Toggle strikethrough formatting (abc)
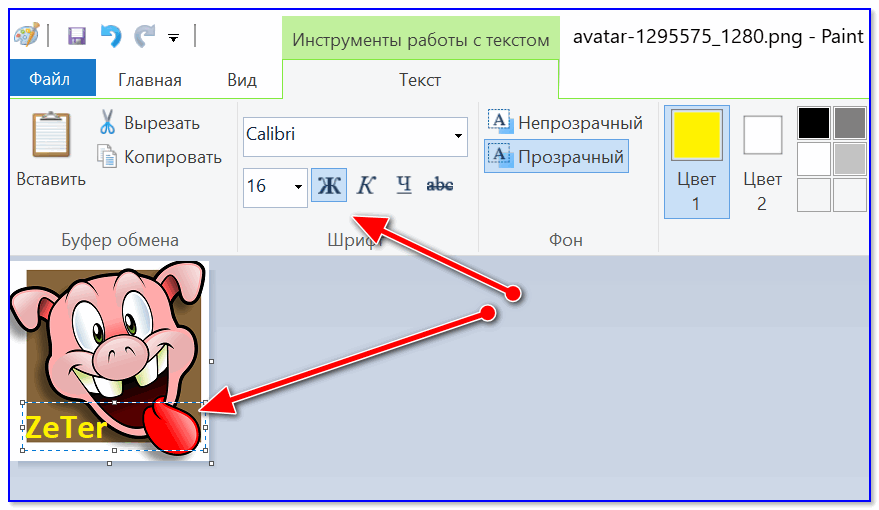The image size is (879, 510). 440,185
